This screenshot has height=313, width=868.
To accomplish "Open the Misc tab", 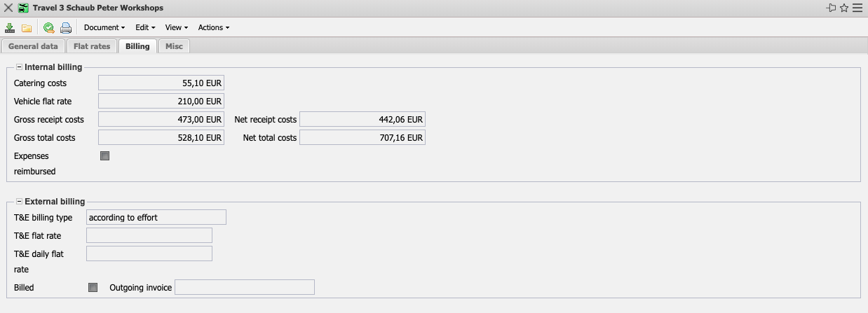I will tap(174, 46).
